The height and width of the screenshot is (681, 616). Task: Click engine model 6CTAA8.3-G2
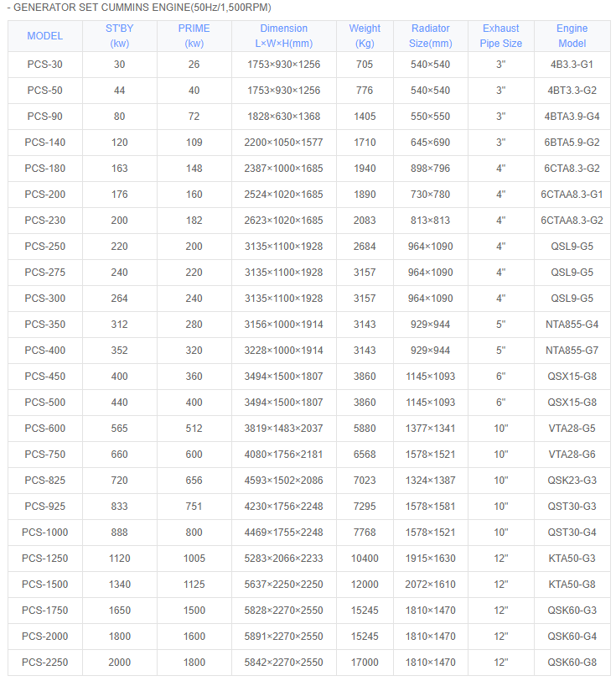tap(572, 221)
